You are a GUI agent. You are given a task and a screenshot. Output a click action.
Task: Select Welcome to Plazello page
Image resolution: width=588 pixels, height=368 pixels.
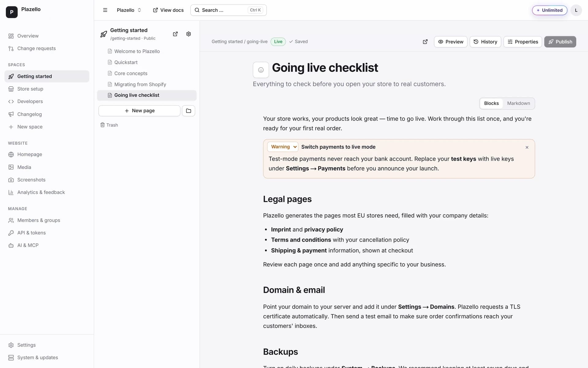(x=147, y=52)
